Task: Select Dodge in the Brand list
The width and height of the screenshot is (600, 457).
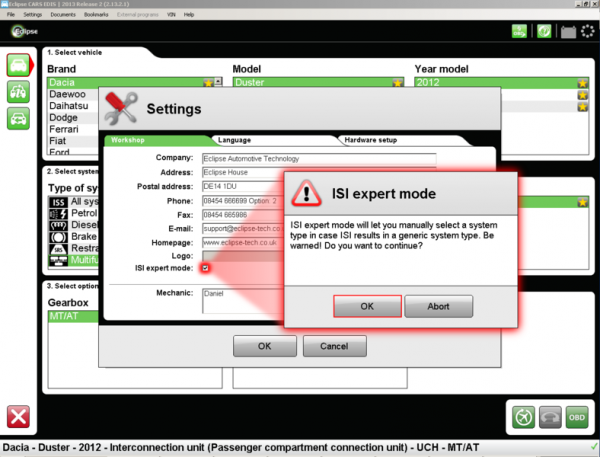Action: click(x=73, y=118)
